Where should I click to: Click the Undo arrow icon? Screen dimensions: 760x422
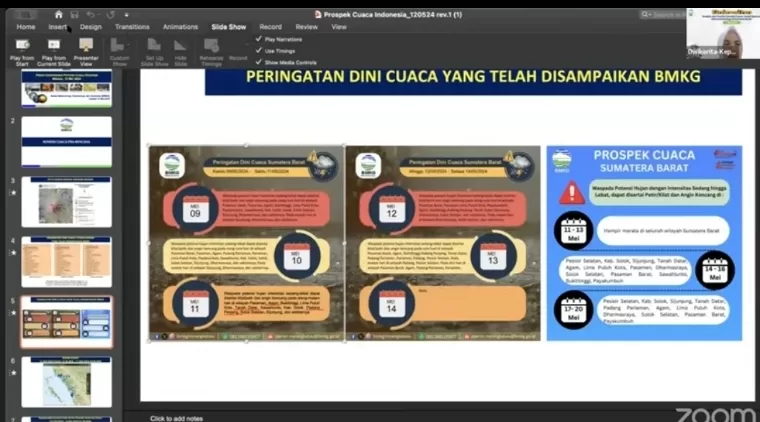(x=90, y=15)
